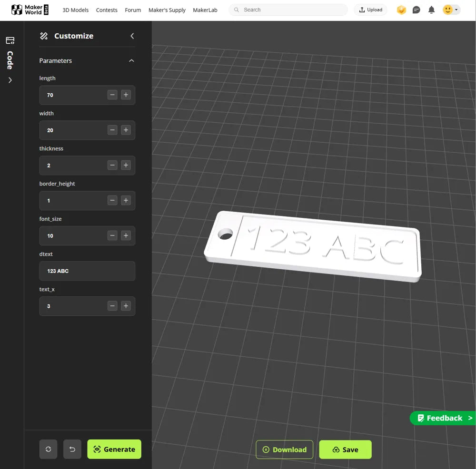The width and height of the screenshot is (476, 469).
Task: Click the regenerate/refresh model icon
Action: pyautogui.click(x=48, y=449)
